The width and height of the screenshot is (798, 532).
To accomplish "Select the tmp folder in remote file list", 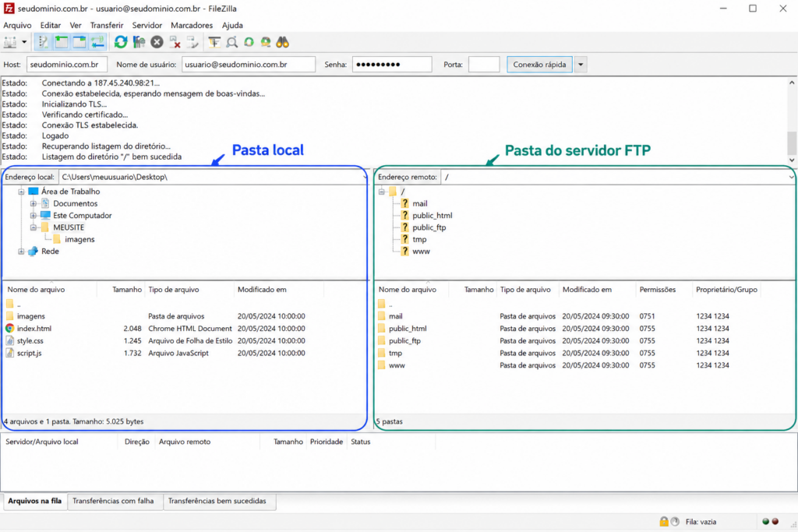I will pos(395,353).
